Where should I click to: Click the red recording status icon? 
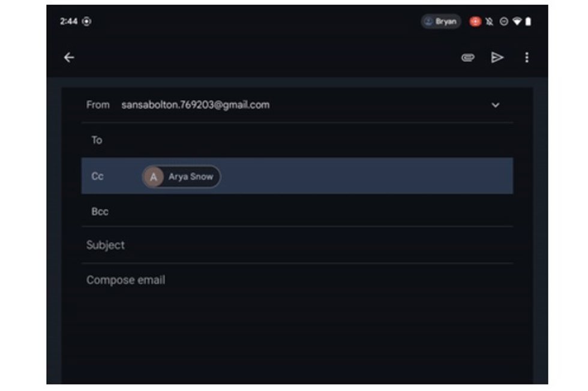click(x=475, y=22)
